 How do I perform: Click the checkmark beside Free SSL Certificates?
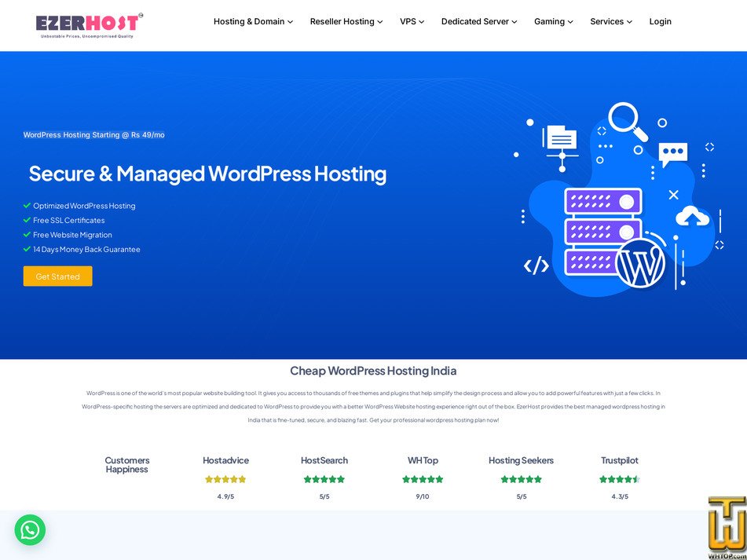tap(27, 220)
